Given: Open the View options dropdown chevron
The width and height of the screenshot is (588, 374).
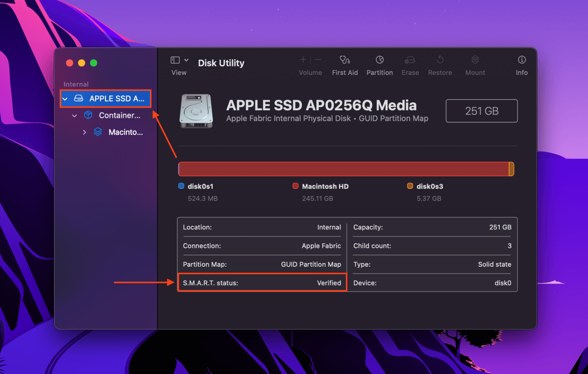Looking at the screenshot, I should click(186, 60).
